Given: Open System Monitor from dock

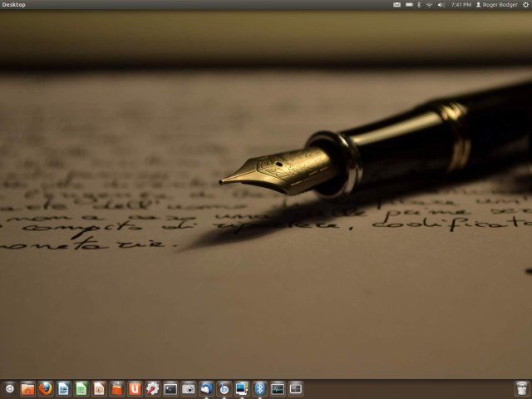Looking at the screenshot, I should [x=278, y=389].
